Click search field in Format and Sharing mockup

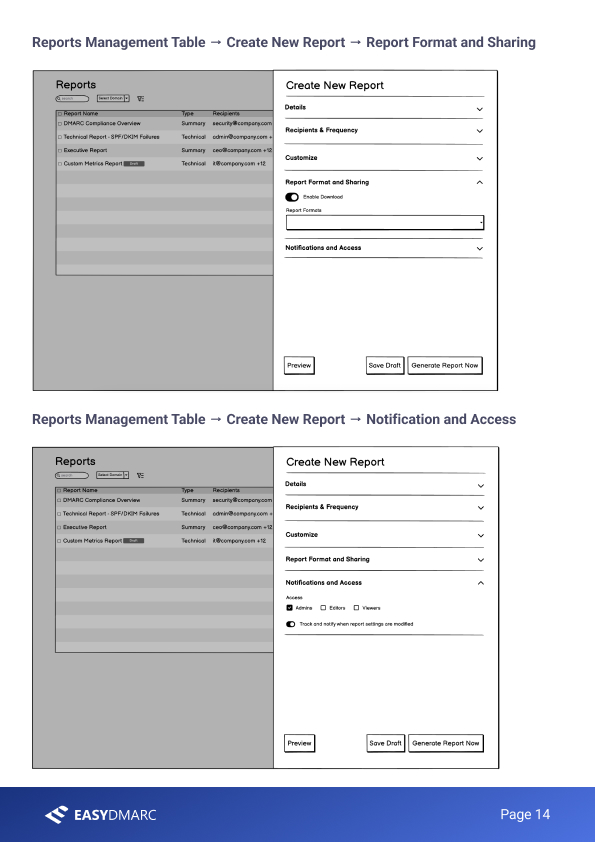(72, 99)
